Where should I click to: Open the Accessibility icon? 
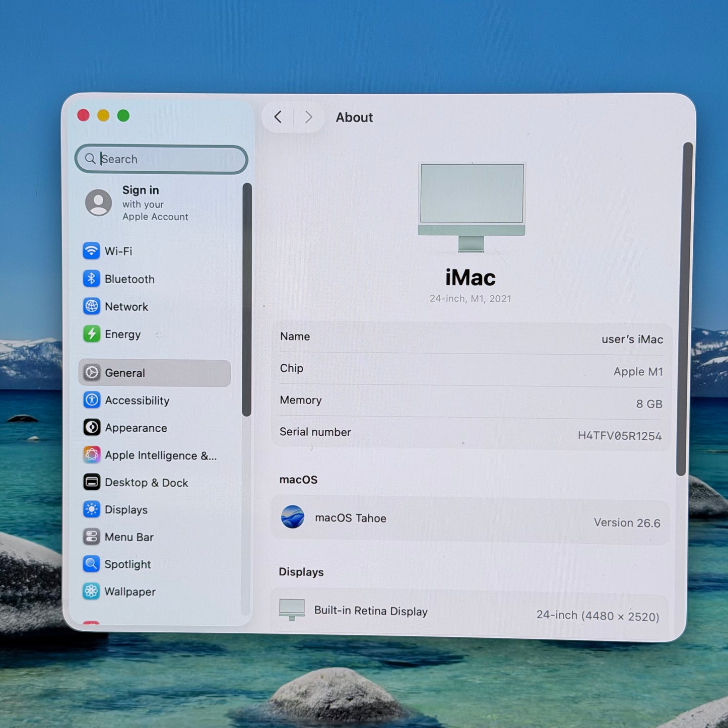coord(92,400)
